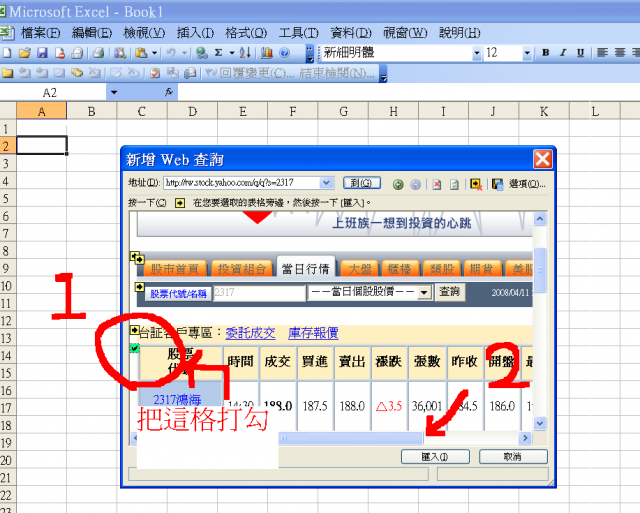Click the green back arrow in Web query
The width and height of the screenshot is (640, 513).
(x=398, y=184)
